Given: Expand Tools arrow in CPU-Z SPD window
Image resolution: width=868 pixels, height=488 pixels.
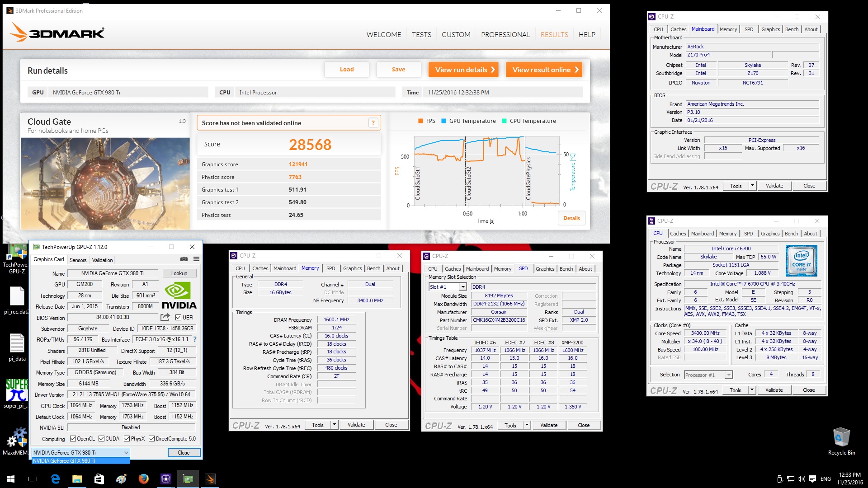Looking at the screenshot, I should (x=527, y=425).
